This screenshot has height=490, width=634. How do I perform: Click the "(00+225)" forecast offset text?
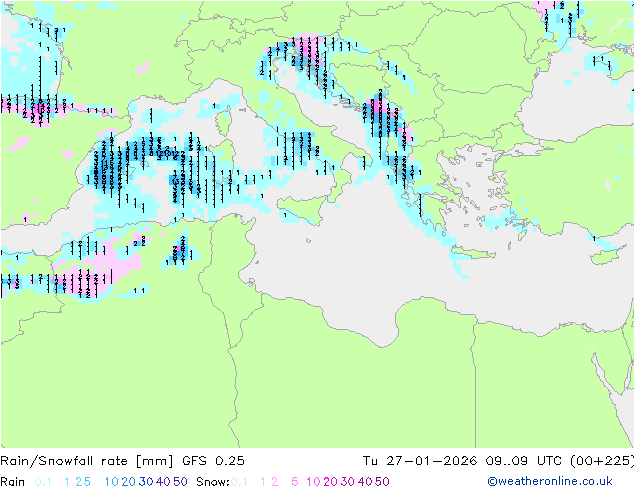(602, 461)
